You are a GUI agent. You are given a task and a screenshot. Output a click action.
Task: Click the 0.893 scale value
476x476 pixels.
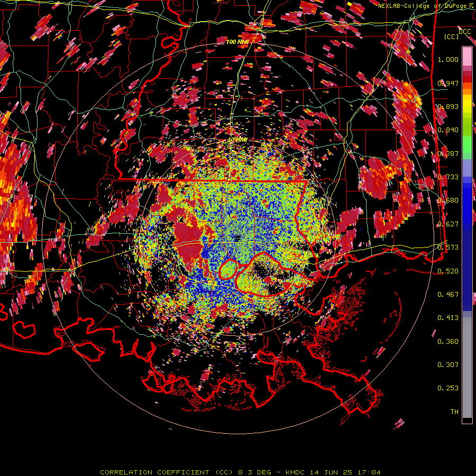tap(448, 106)
